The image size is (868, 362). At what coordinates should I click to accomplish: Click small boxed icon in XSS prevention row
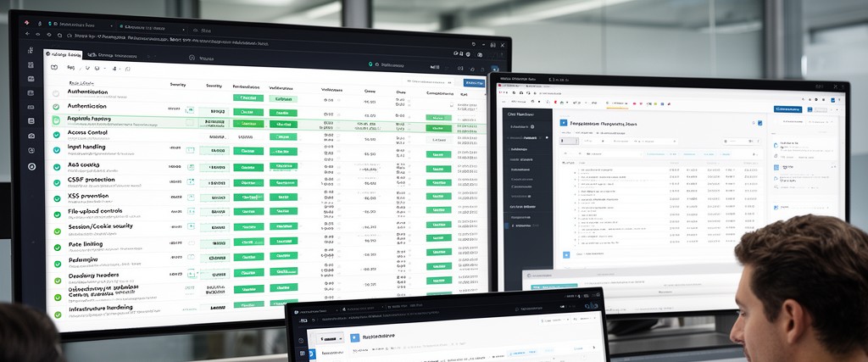tap(191, 198)
